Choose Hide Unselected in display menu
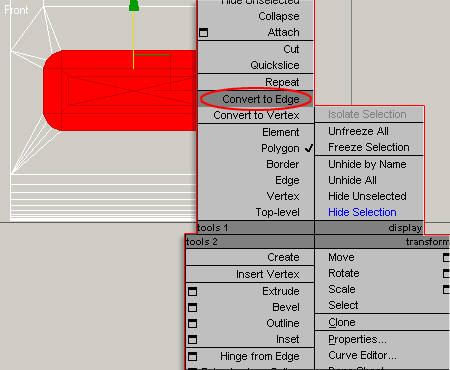This screenshot has height=370, width=450. (x=367, y=196)
